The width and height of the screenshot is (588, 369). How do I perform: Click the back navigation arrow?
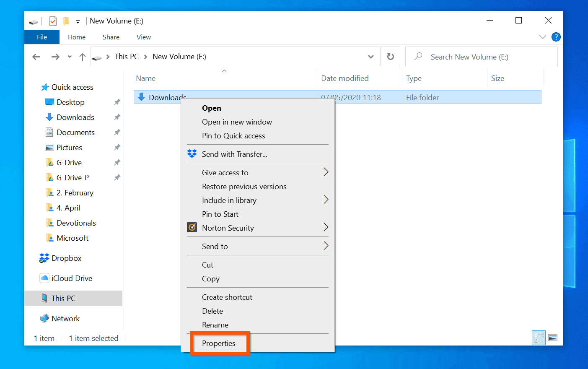point(36,56)
